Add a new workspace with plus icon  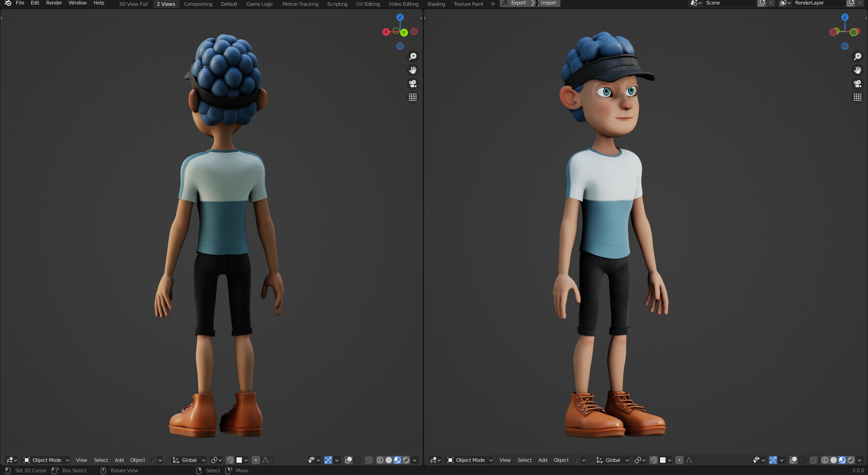tap(493, 4)
